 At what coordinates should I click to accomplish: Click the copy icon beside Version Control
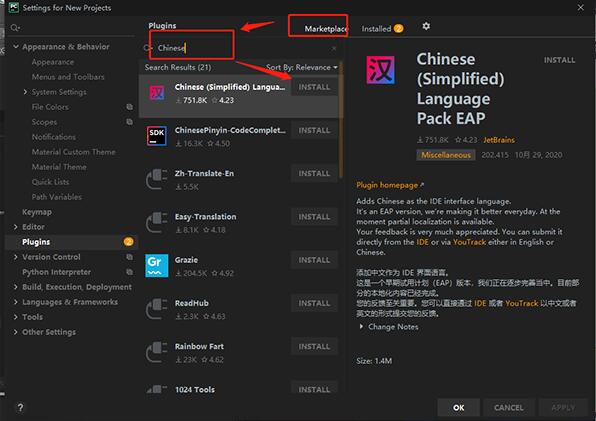pos(130,257)
